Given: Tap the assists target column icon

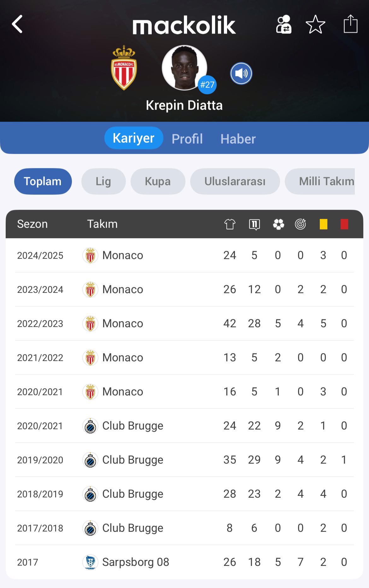Looking at the screenshot, I should click(x=301, y=224).
